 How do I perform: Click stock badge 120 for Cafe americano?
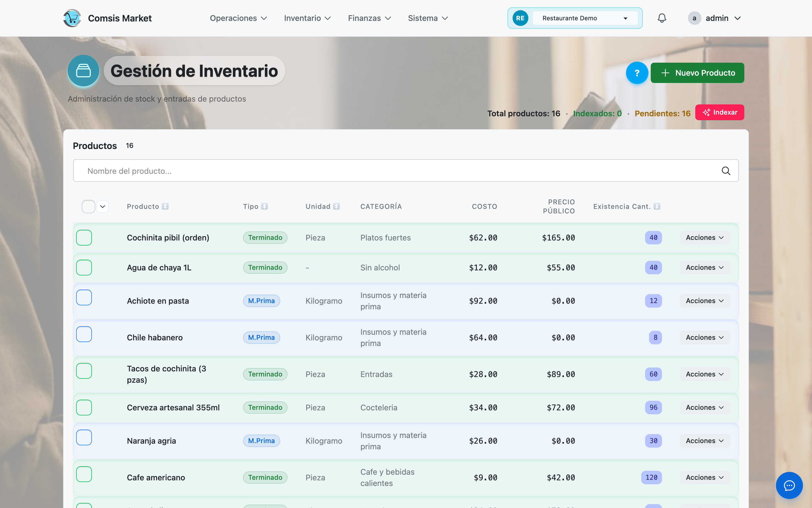click(x=651, y=477)
